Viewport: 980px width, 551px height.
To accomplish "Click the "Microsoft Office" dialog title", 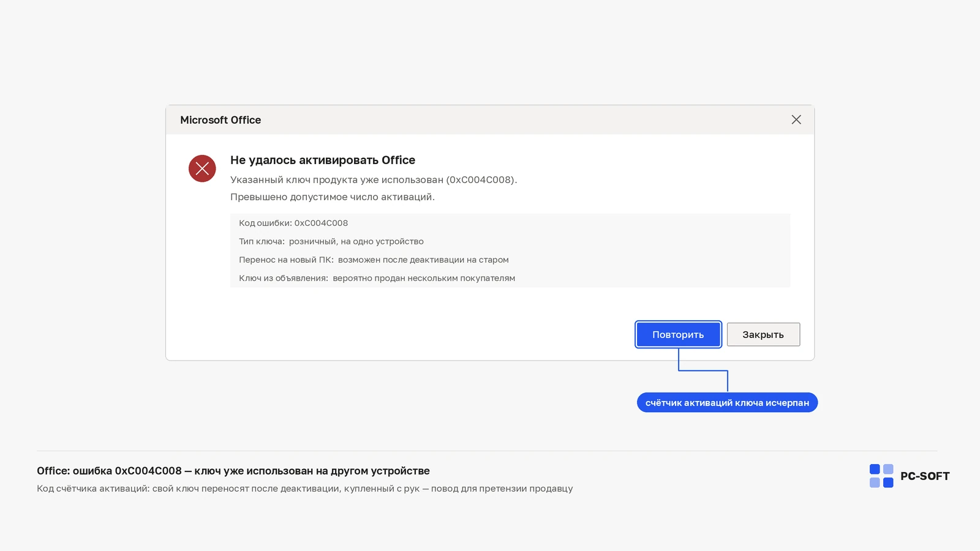I will (221, 120).
